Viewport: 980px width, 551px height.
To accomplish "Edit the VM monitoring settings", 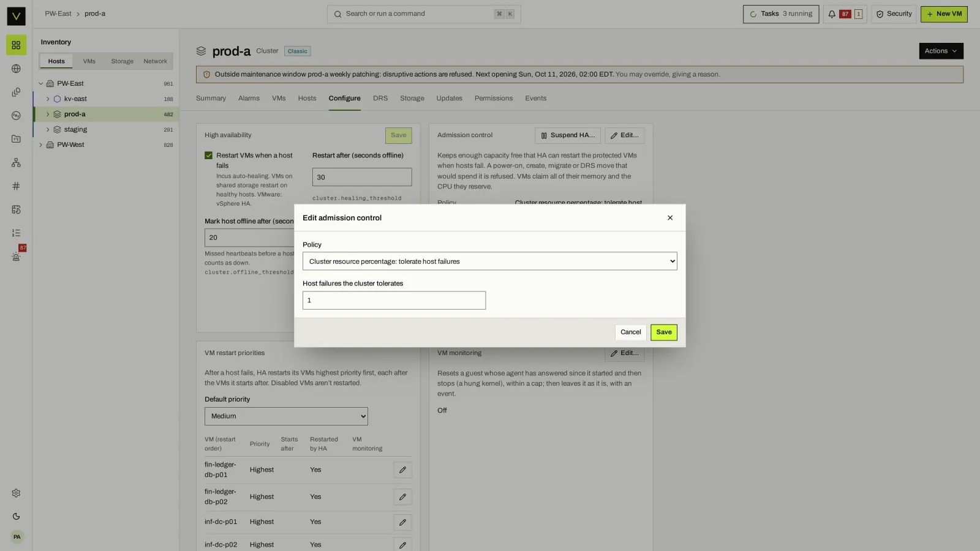I will pos(624,353).
